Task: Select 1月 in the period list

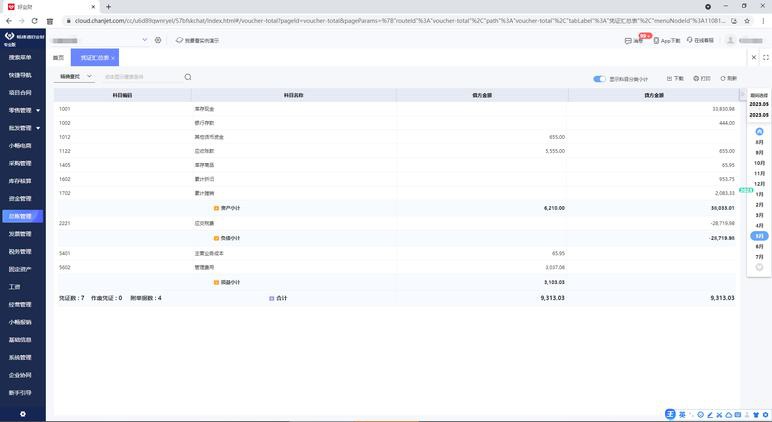Action: pos(759,195)
